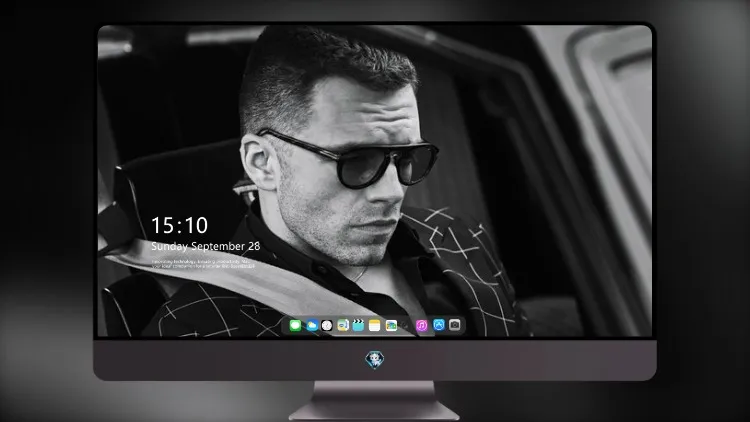Launch the pink Music app in the dock
Screen dimensions: 750x422
(421, 325)
